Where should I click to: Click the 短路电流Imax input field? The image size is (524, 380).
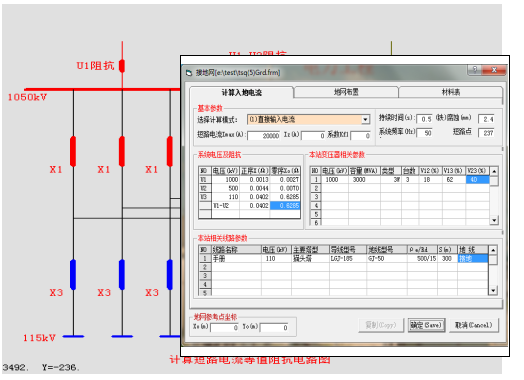264,136
